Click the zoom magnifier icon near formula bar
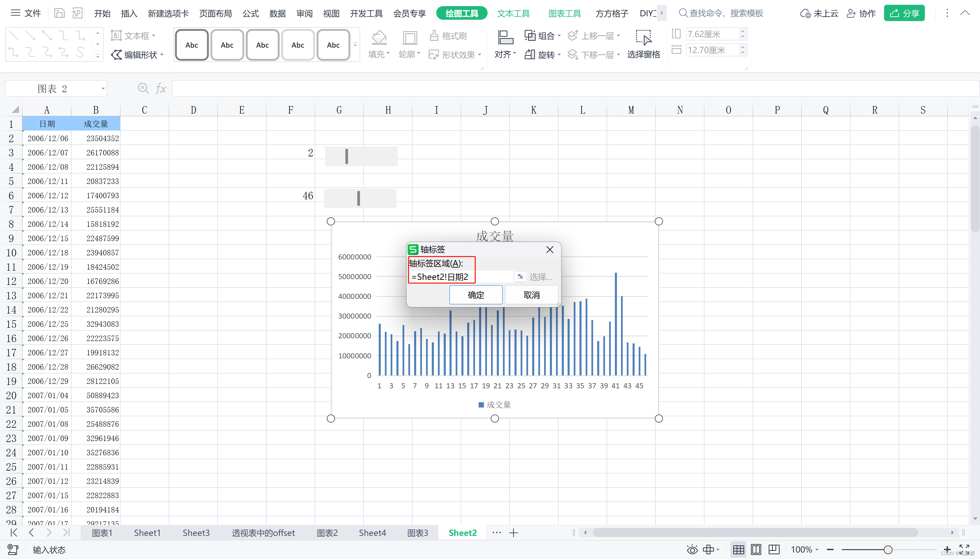Screen dimensions: 980x559 click(143, 89)
